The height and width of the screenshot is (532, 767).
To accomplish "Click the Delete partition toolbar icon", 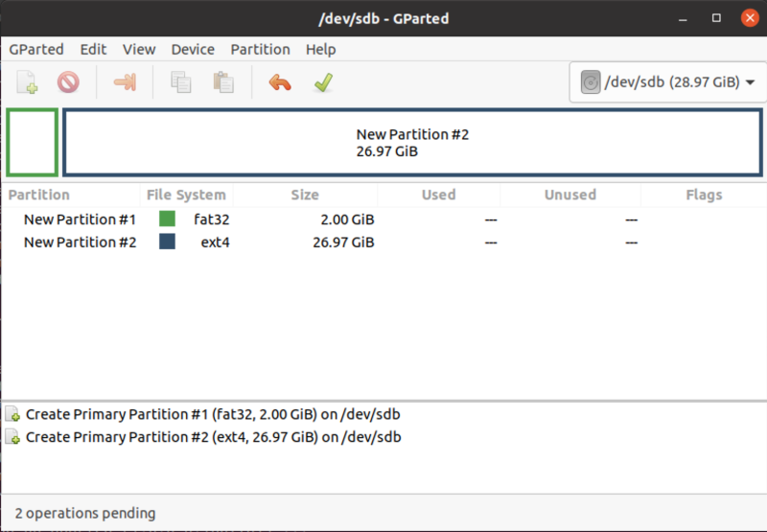I will tap(68, 82).
